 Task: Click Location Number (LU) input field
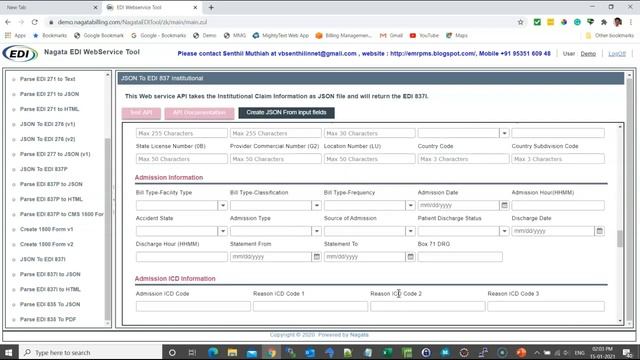[x=369, y=159]
